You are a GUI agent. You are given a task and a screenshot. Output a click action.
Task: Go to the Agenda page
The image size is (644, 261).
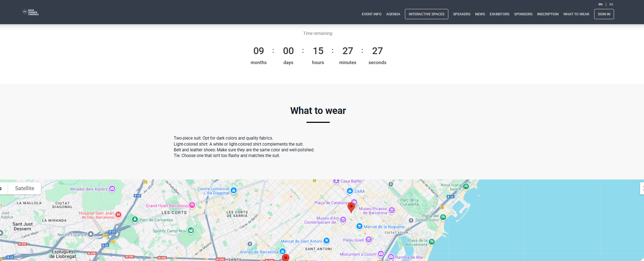[x=393, y=14]
